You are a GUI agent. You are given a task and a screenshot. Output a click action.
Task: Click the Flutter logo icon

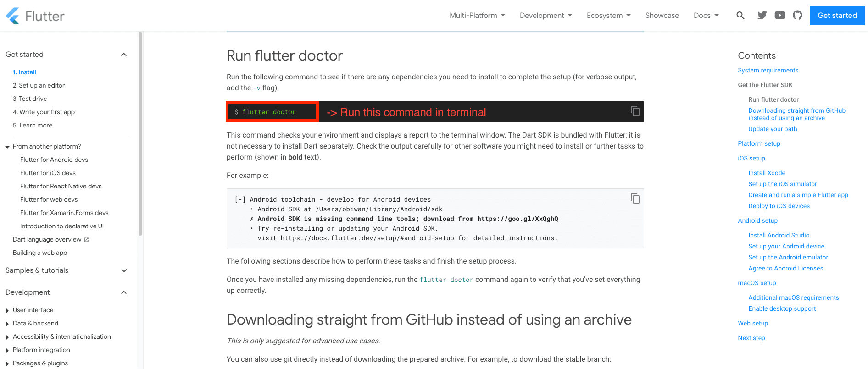point(13,16)
